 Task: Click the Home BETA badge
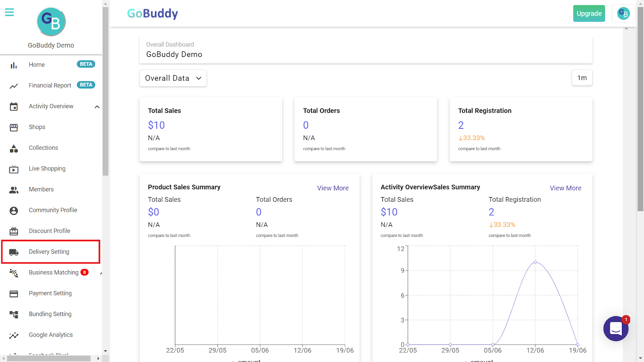point(86,64)
